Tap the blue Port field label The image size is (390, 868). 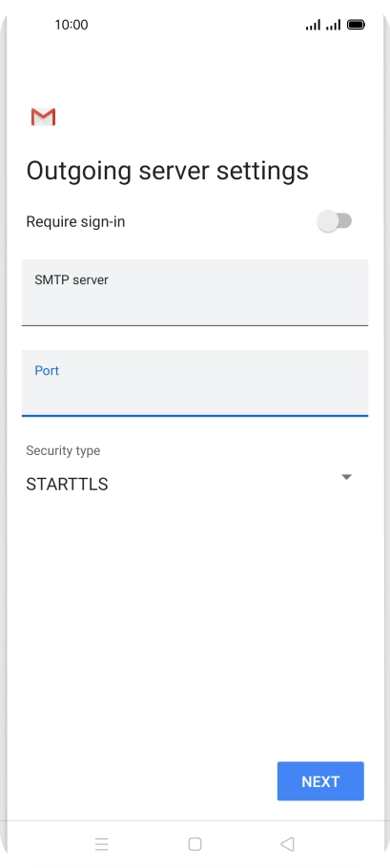[x=47, y=370]
